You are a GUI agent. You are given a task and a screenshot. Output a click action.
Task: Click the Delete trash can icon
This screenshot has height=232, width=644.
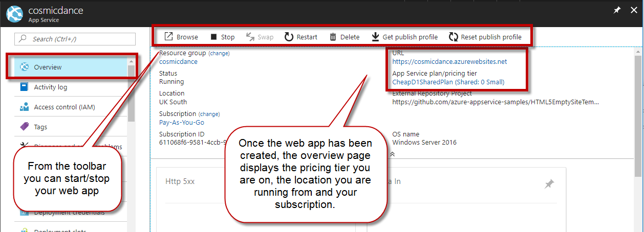click(x=333, y=37)
